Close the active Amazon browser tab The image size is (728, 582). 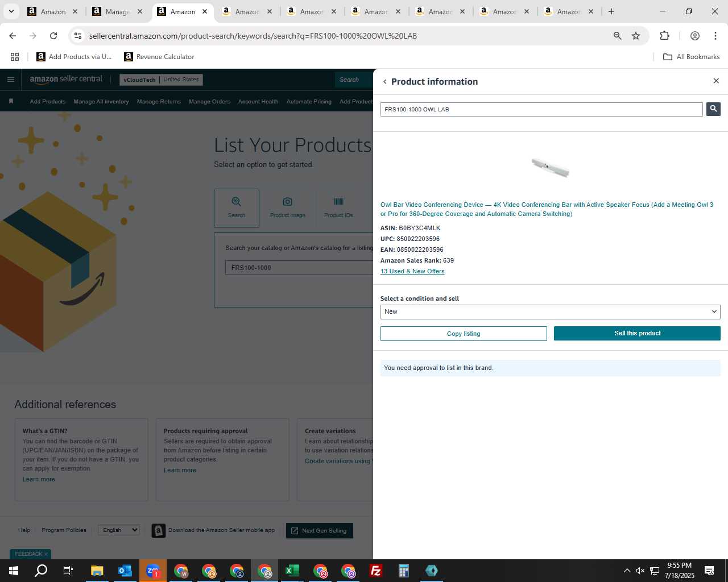coord(205,11)
